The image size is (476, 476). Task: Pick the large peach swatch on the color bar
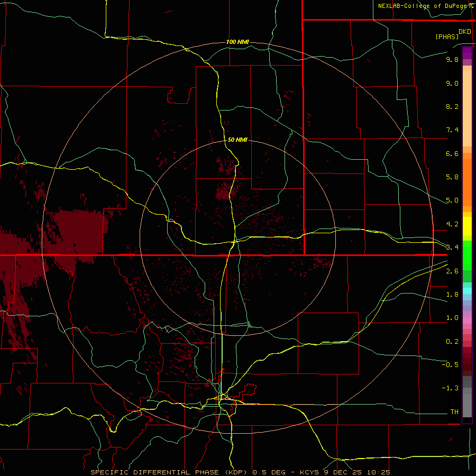[467, 108]
